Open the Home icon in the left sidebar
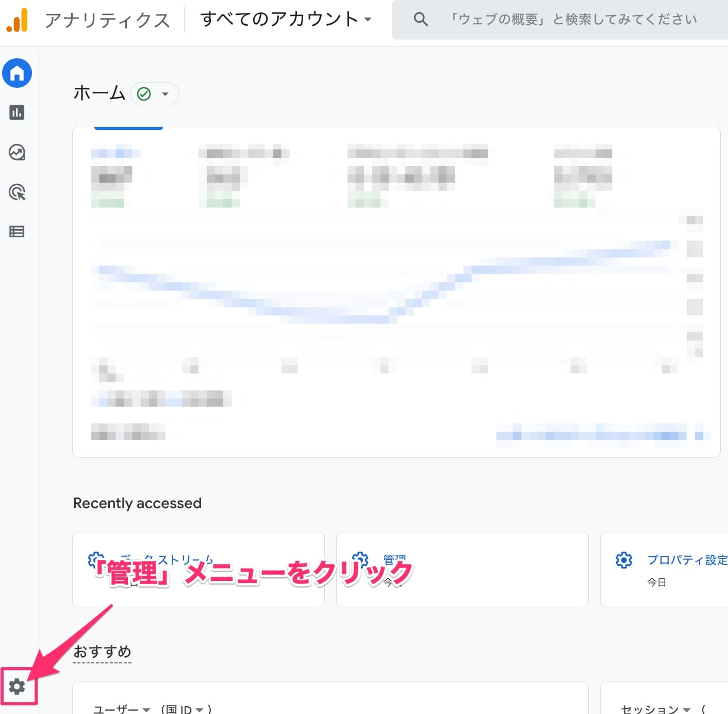Screen dimensions: 728x714 17,73
